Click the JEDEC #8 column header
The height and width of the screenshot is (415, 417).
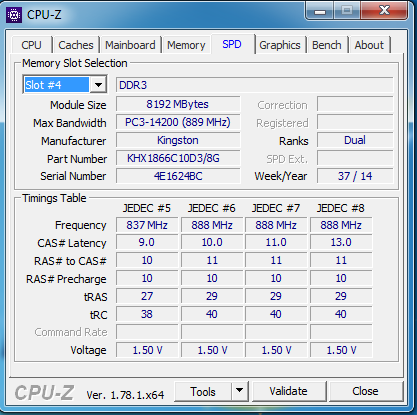click(x=341, y=208)
